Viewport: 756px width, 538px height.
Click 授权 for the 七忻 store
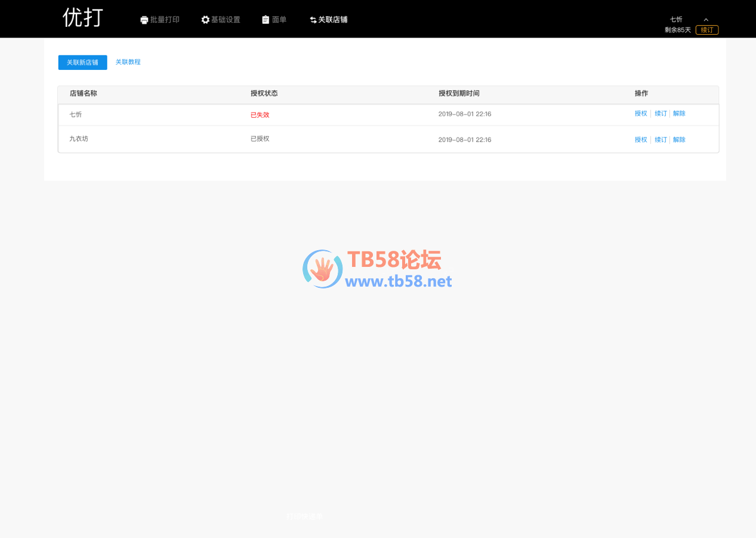click(x=641, y=113)
